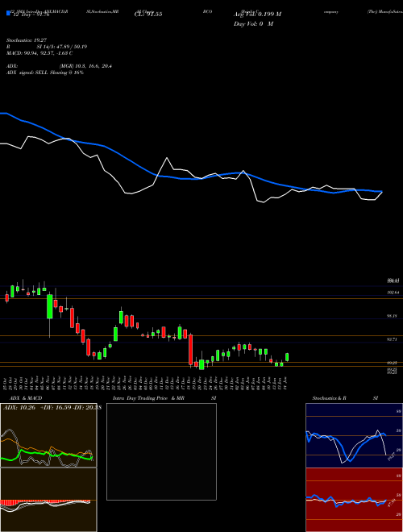Click the 102.64 price axis label

393,292
